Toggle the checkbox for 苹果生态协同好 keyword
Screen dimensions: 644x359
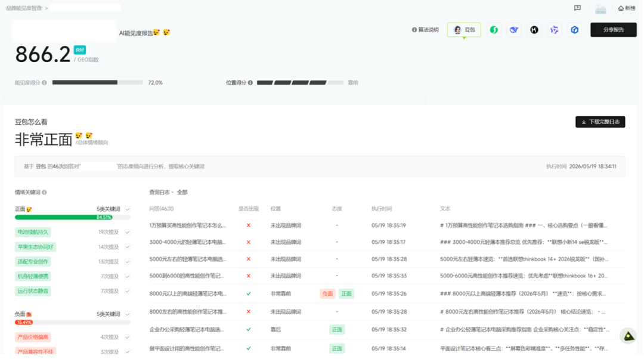(128, 247)
